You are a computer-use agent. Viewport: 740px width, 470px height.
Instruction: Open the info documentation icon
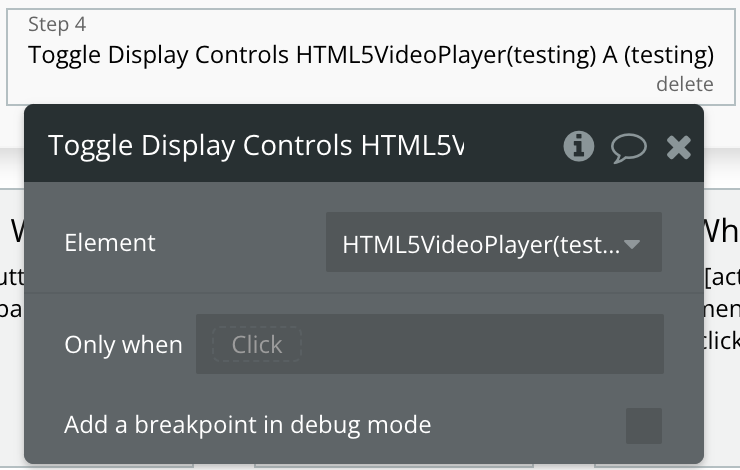pyautogui.click(x=579, y=146)
